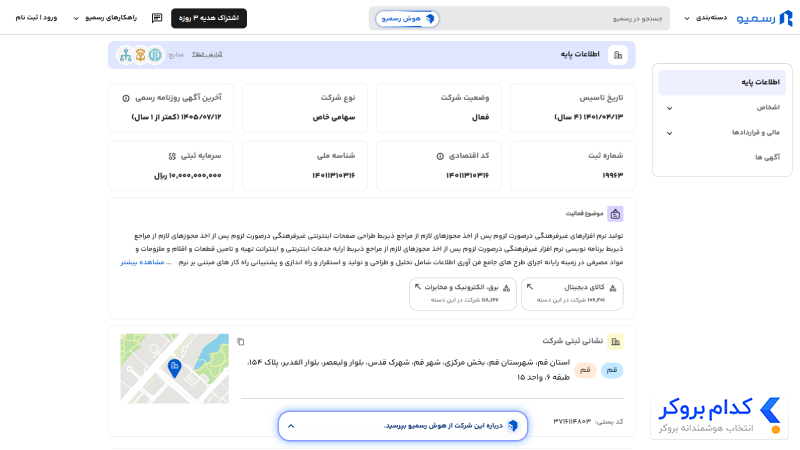Click the building icon beside اطلاعات پایه header

[x=618, y=55]
